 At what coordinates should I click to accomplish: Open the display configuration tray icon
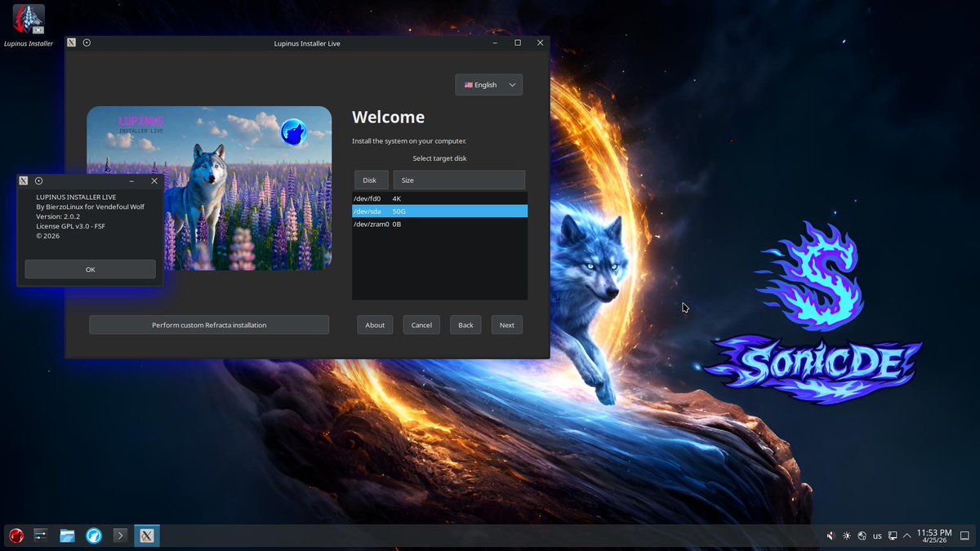893,536
